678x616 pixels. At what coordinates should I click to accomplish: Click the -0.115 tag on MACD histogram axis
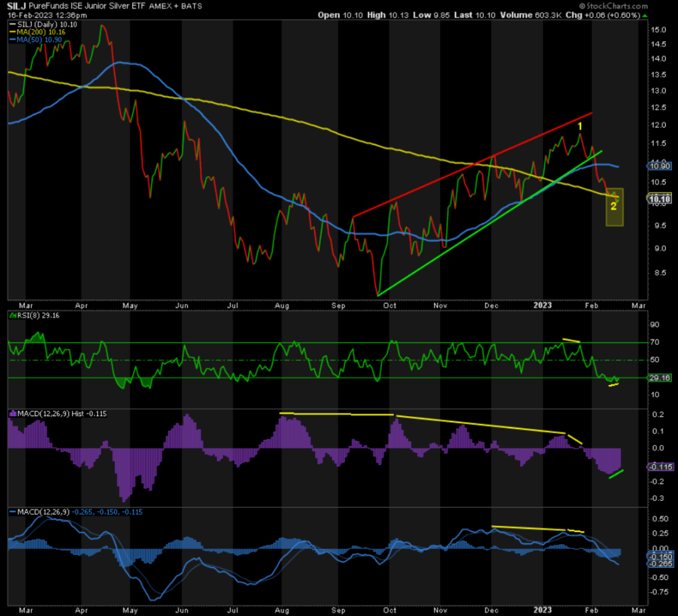pyautogui.click(x=660, y=467)
